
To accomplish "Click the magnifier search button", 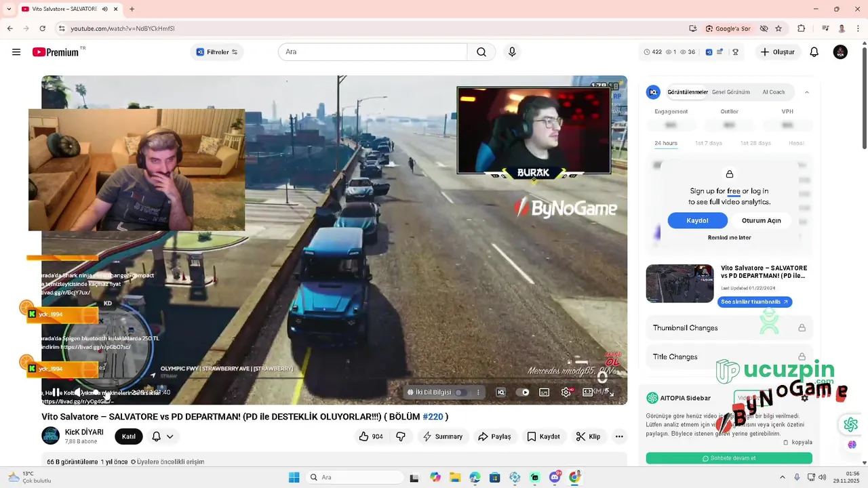I will (x=481, y=52).
